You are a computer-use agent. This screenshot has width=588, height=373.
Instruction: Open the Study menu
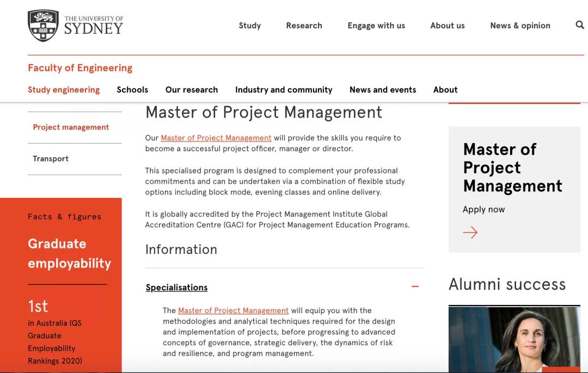tap(250, 26)
